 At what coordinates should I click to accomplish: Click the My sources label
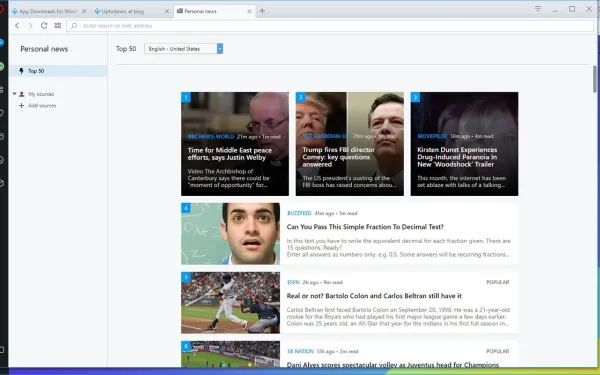coord(41,94)
